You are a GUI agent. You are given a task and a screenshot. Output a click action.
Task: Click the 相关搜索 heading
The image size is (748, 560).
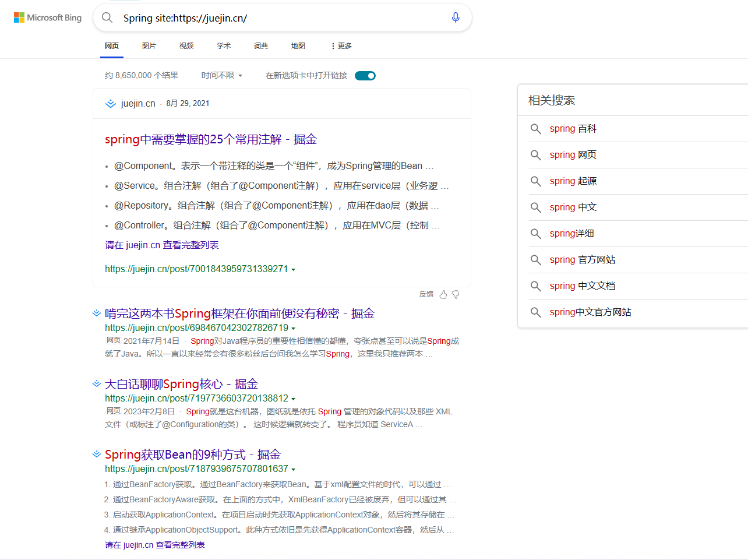(x=552, y=100)
